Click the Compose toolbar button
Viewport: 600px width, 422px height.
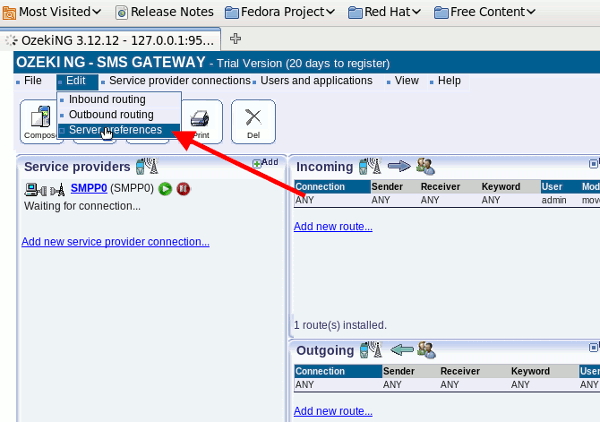(x=39, y=122)
